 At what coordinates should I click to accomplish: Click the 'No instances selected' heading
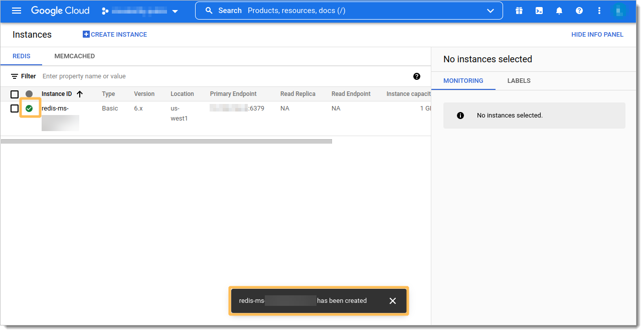pyautogui.click(x=488, y=59)
